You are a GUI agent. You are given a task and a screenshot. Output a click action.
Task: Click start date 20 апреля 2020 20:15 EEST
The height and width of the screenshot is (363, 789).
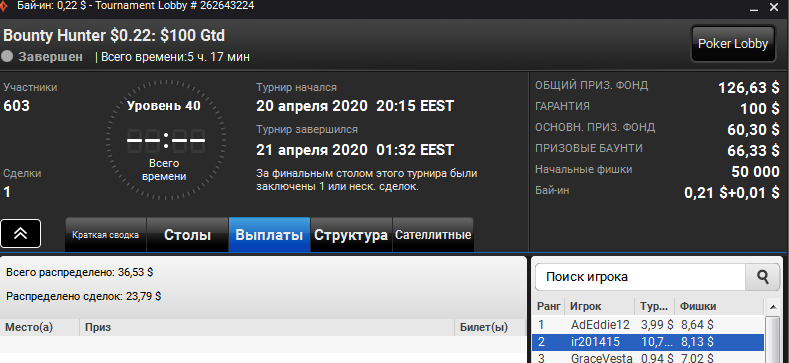355,106
